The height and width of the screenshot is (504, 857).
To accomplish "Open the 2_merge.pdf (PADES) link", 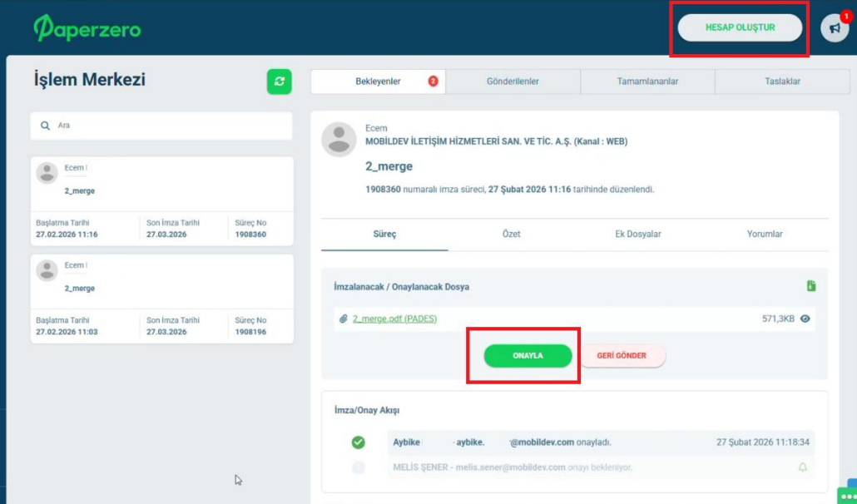I will coord(394,319).
